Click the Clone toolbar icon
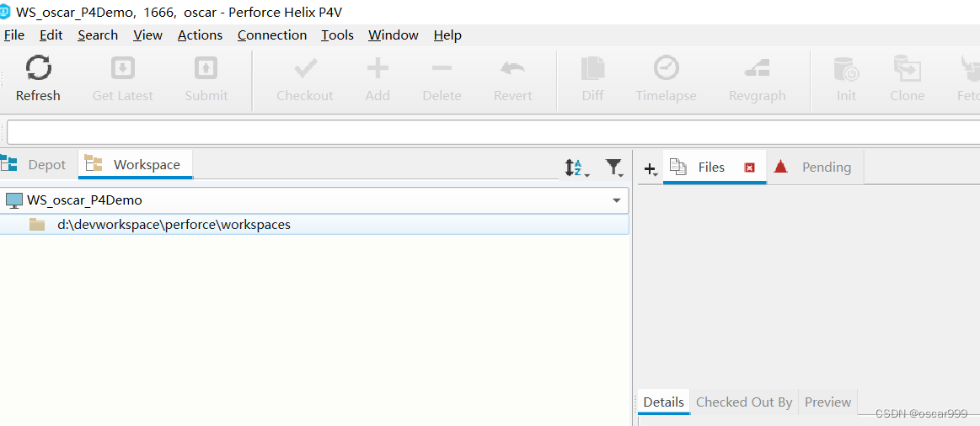Screen dimensions: 980x426 (x=907, y=68)
